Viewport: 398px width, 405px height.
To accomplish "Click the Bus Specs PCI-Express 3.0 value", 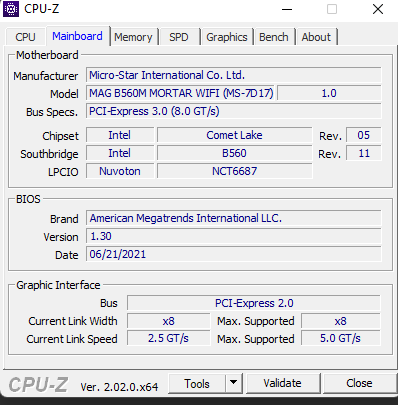I will (234, 111).
